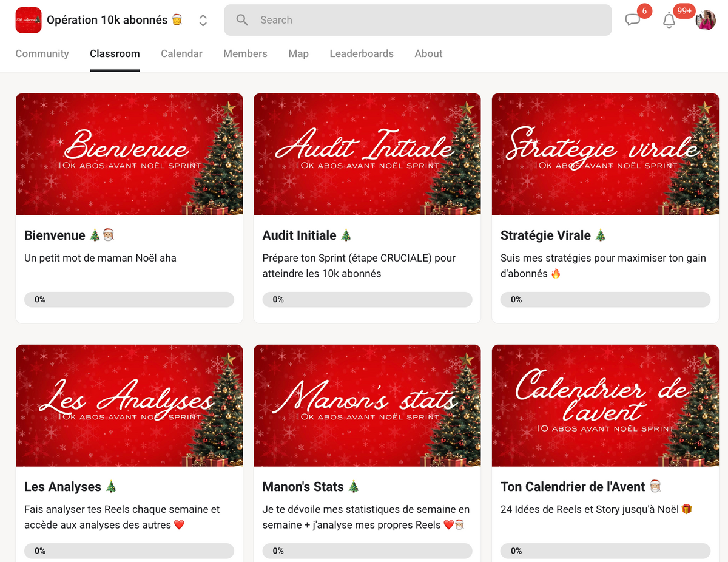Click the Stratégie Virale 0% progress bar
Image resolution: width=728 pixels, height=562 pixels.
[x=605, y=299]
